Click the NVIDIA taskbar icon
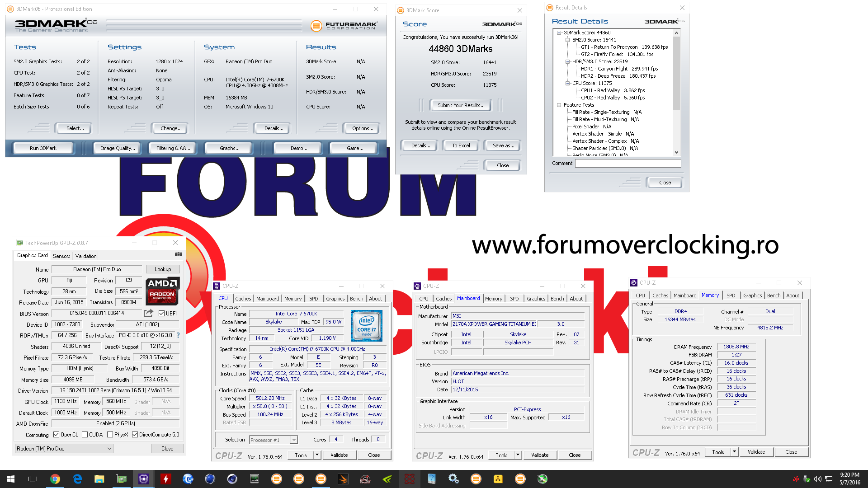 pos(387,479)
